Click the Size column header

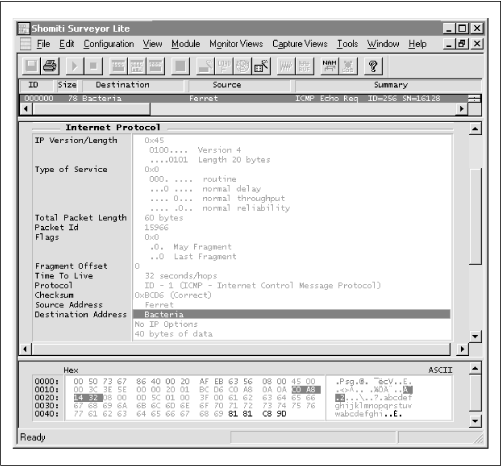click(x=67, y=85)
